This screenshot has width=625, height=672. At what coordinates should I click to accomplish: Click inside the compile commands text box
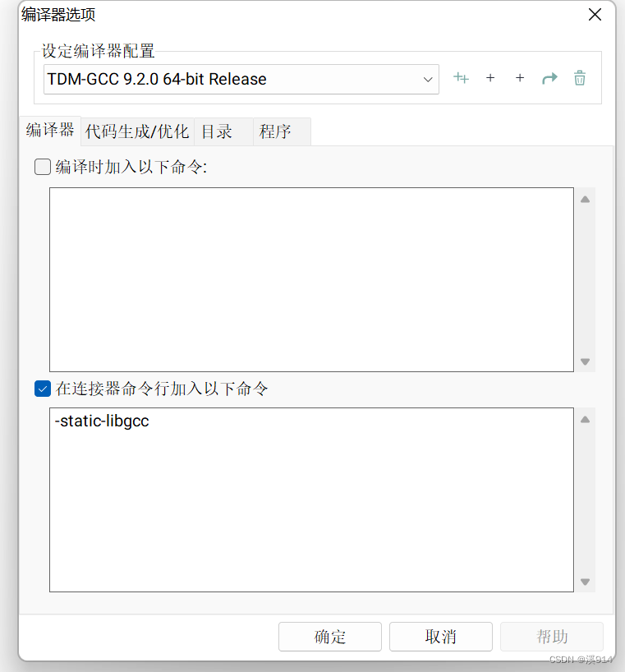tap(311, 279)
